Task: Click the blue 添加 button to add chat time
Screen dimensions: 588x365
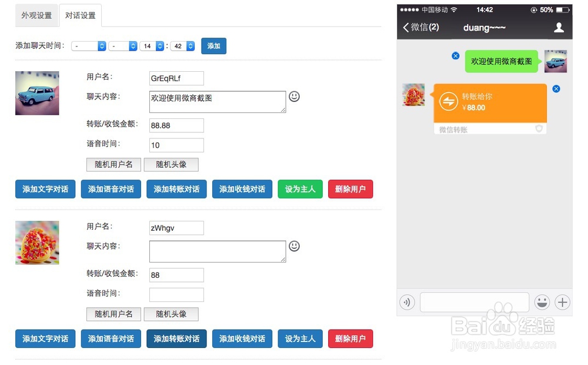Action: 213,45
